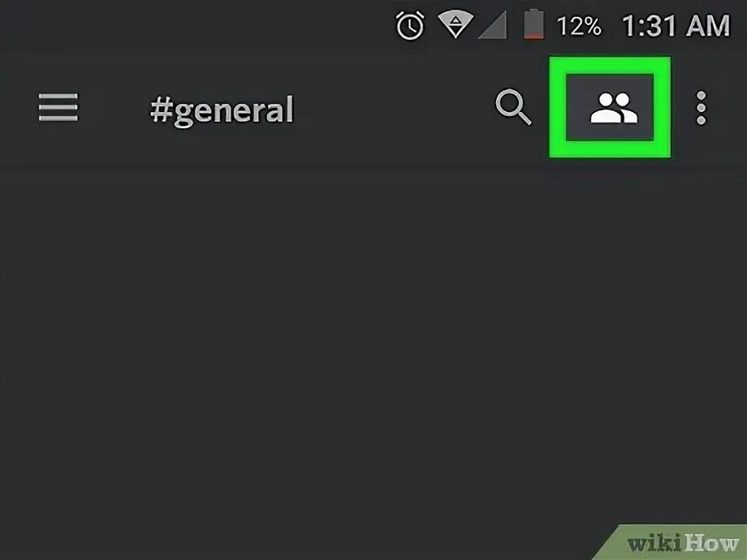Tap the cellular signal triangle icon
Screen dimensions: 747x560
(x=493, y=25)
